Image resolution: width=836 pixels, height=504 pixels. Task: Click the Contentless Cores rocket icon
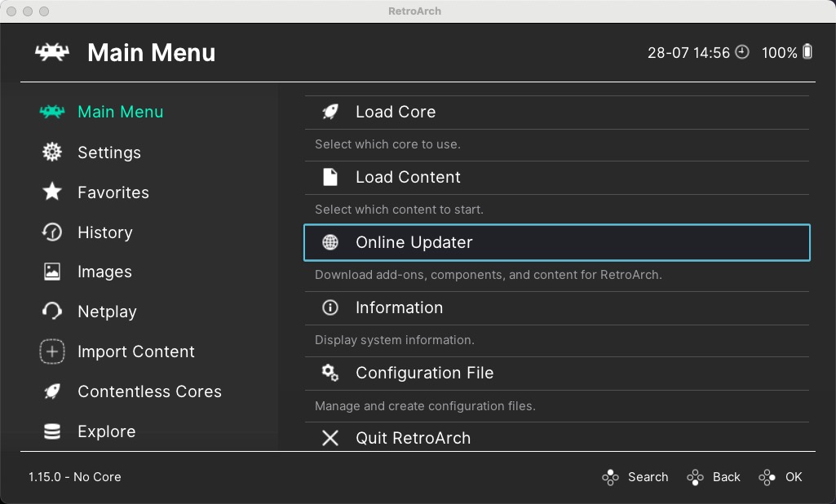[51, 391]
